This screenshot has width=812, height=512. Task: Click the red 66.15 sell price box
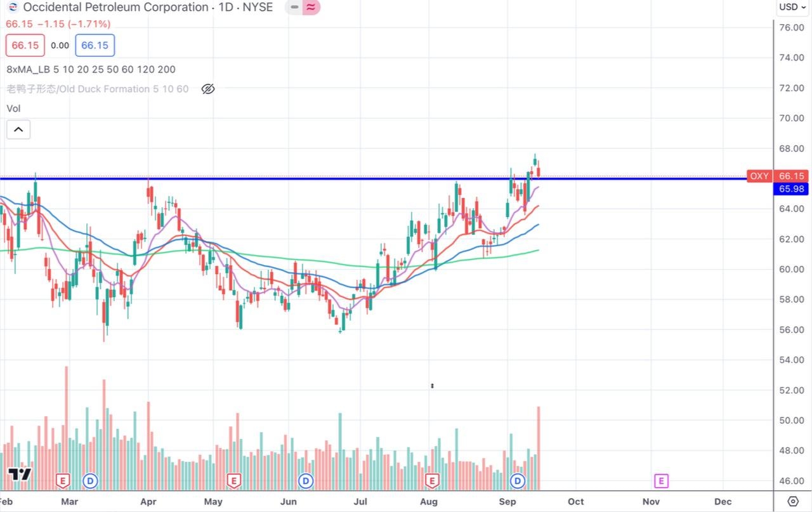[x=25, y=46]
